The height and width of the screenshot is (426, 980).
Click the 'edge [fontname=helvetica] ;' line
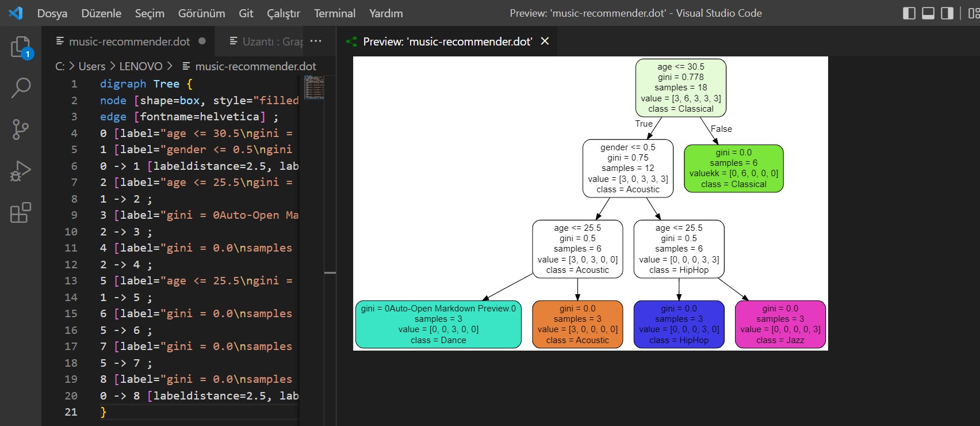point(189,117)
